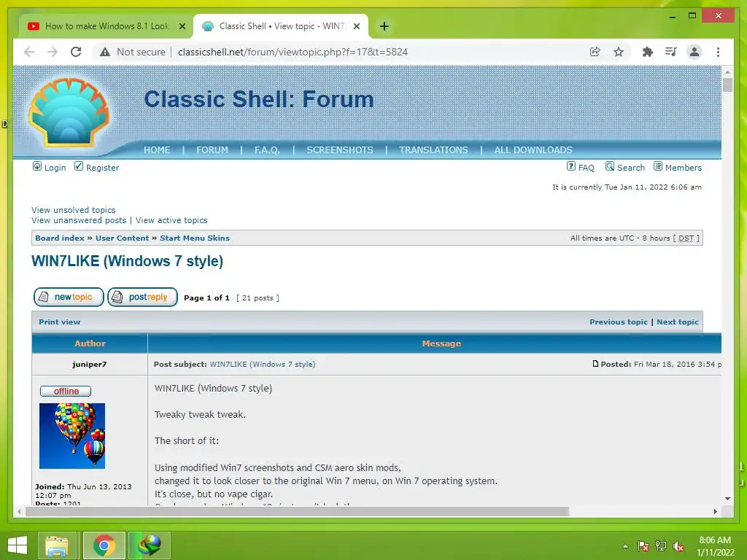The height and width of the screenshot is (560, 747).
Task: Open the network tray icon
Action: pyautogui.click(x=661, y=546)
